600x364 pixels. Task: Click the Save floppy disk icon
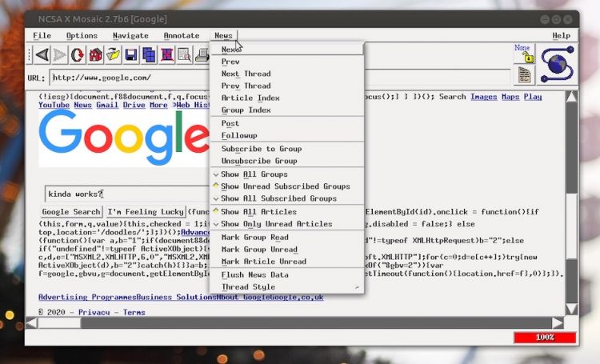(131, 55)
